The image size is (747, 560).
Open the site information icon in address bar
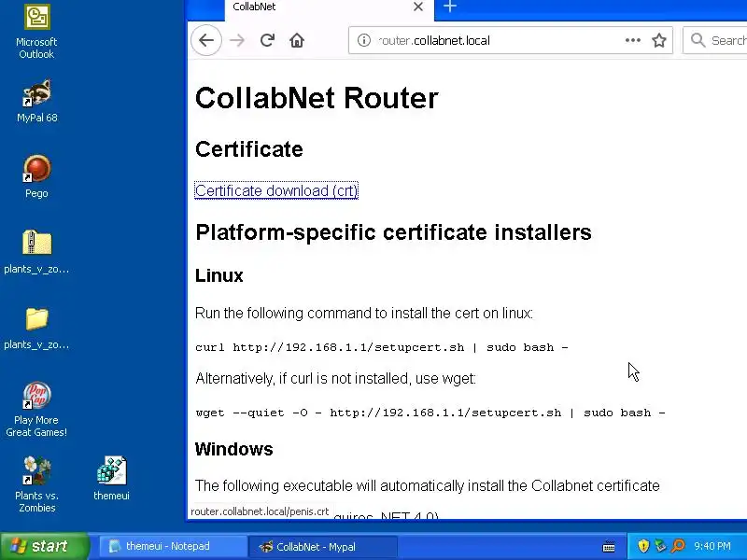point(364,40)
